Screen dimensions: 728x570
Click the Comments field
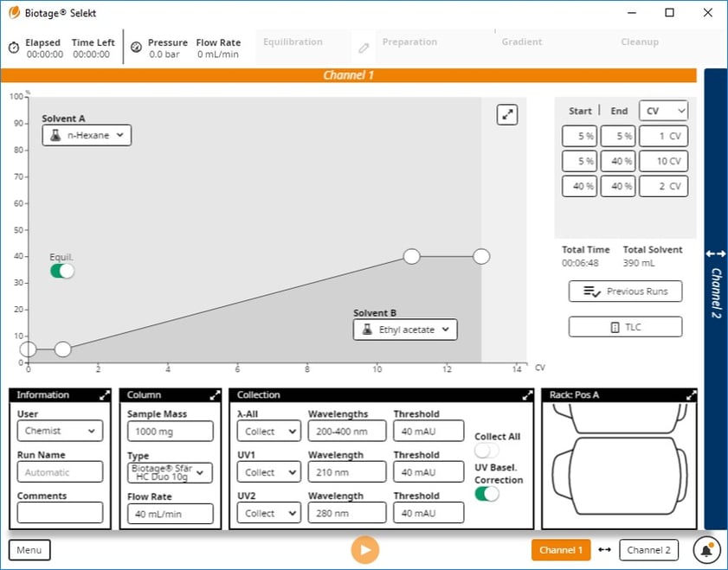tap(60, 513)
